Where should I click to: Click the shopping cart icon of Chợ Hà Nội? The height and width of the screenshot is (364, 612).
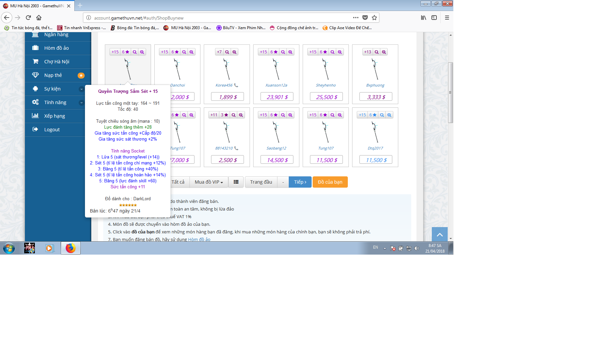tap(35, 61)
